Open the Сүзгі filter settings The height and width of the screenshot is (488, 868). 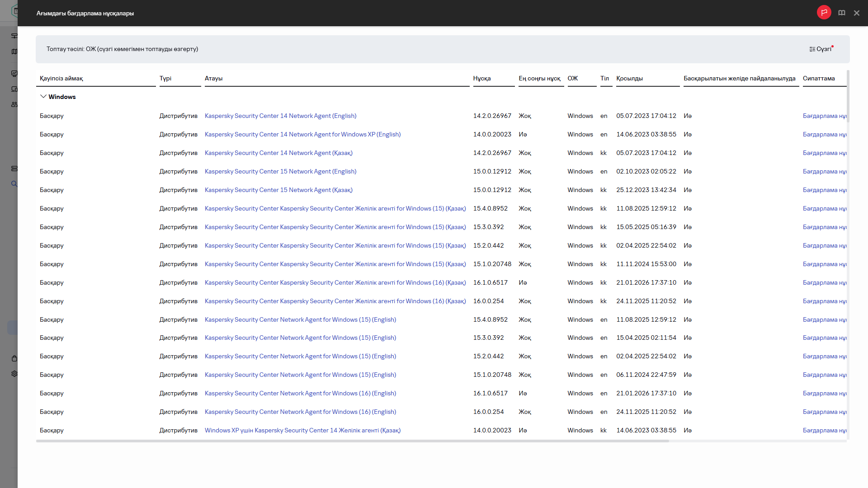click(x=821, y=49)
